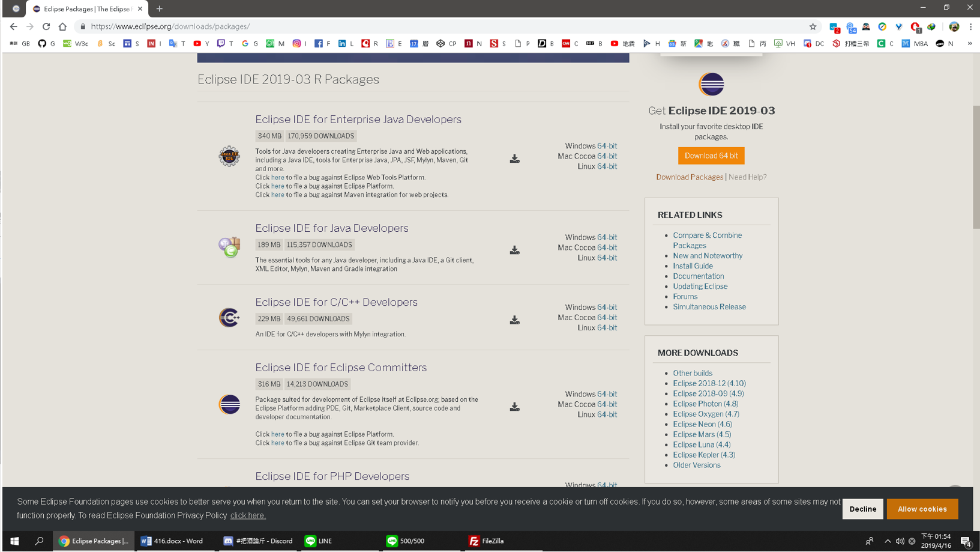Open the red YouTube bookmark labeled Y

(x=201, y=43)
